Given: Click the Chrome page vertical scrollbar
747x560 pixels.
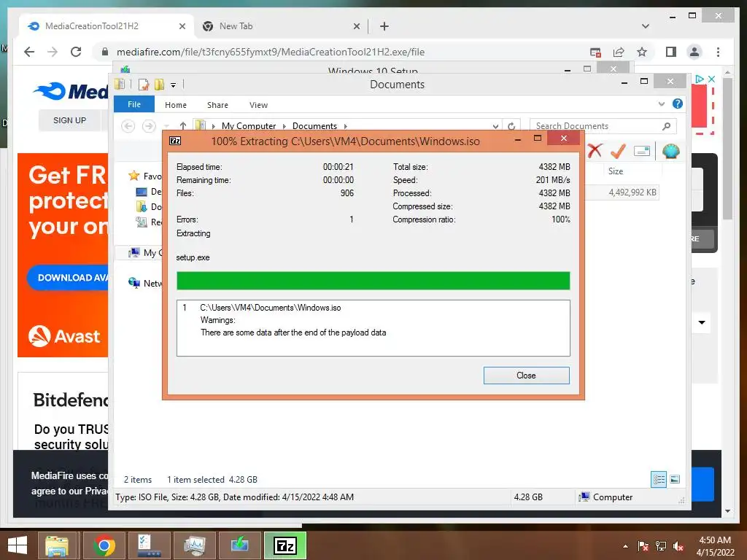Looking at the screenshot, I should coord(727,147).
